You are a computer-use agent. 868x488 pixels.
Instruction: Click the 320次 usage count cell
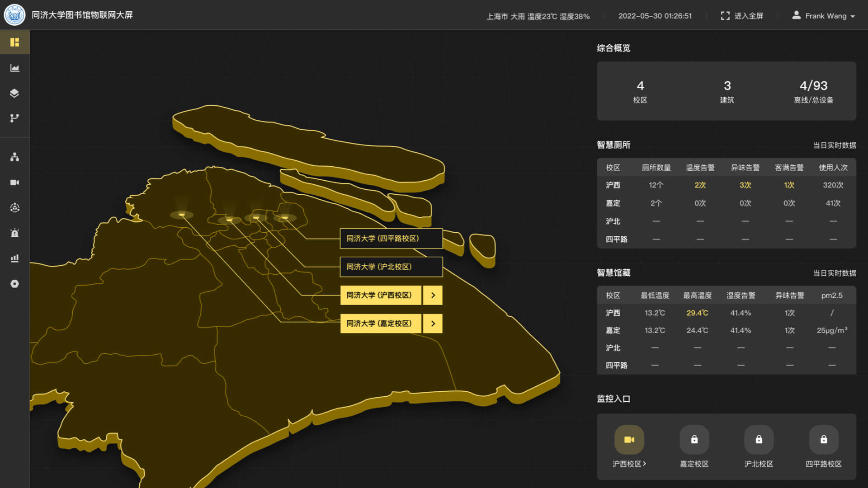pos(833,185)
